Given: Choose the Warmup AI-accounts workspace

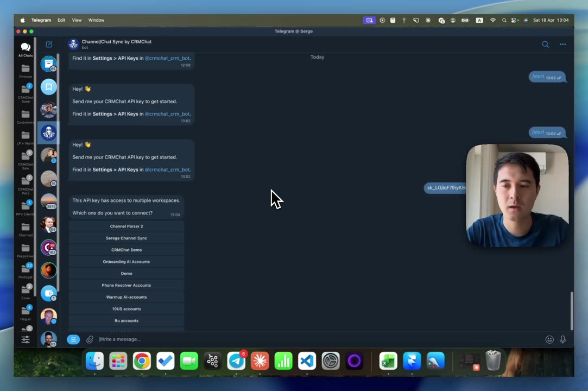Looking at the screenshot, I should [x=127, y=297].
